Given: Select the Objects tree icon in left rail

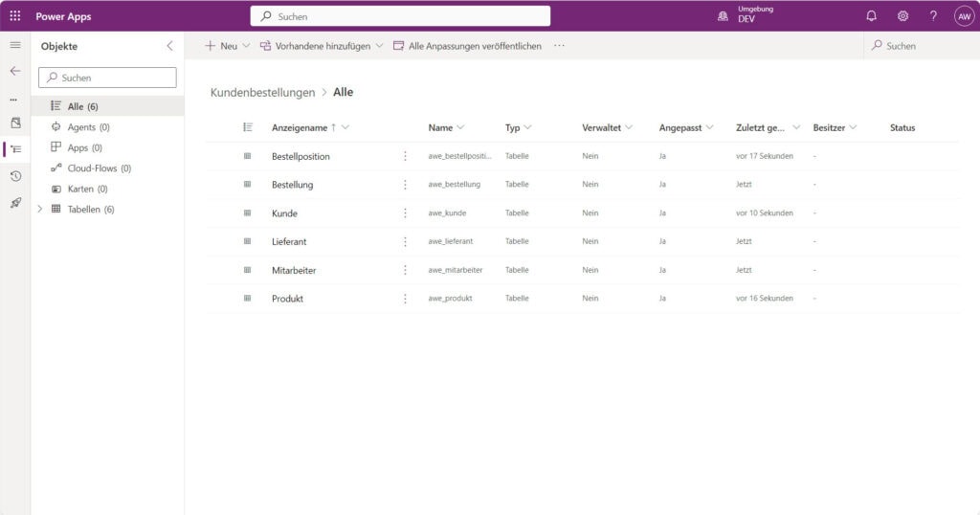Looking at the screenshot, I should (x=16, y=149).
